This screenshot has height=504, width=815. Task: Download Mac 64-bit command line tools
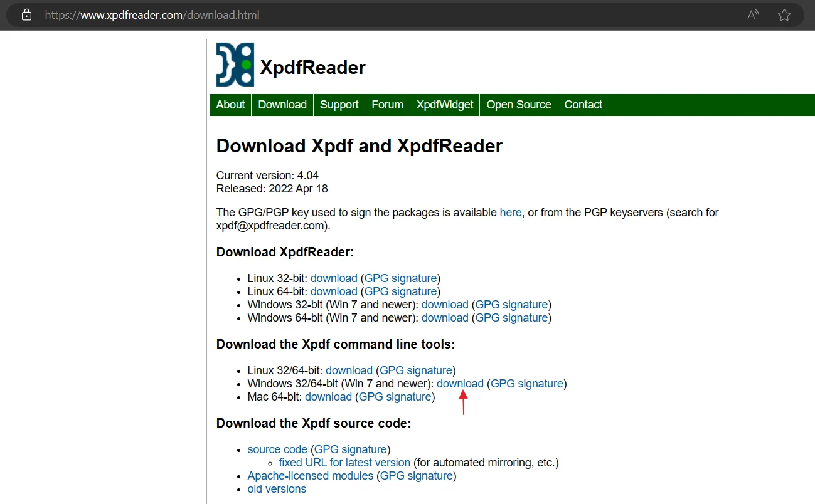pyautogui.click(x=328, y=396)
